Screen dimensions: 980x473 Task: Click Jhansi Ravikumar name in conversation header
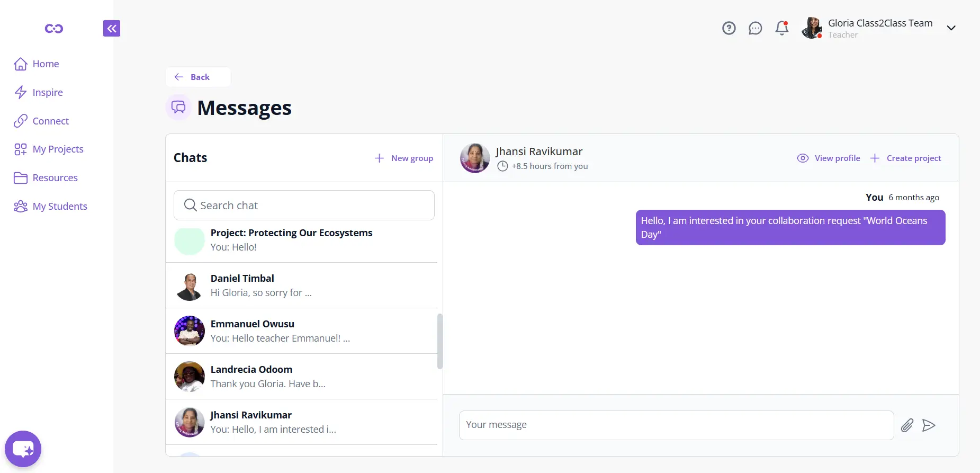(x=539, y=151)
